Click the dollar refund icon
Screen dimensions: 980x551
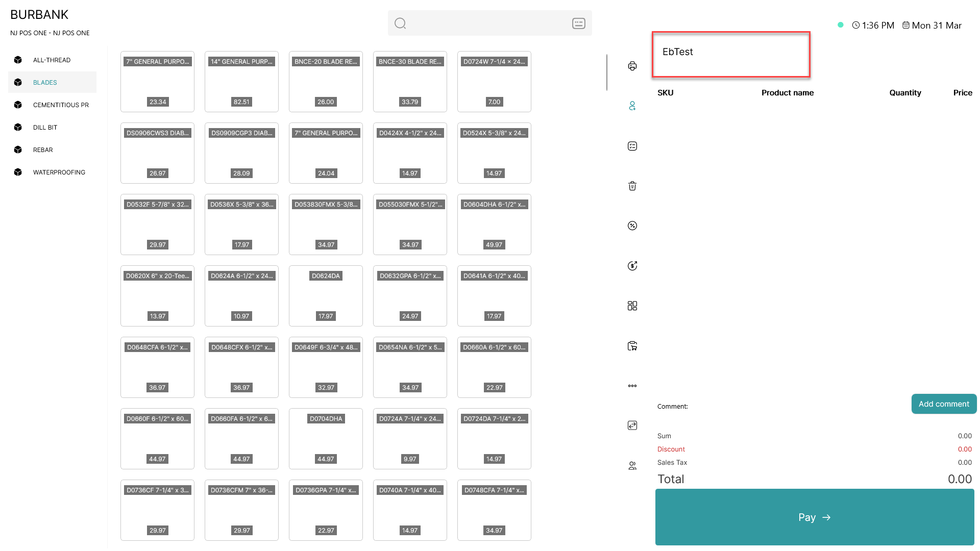click(x=632, y=265)
